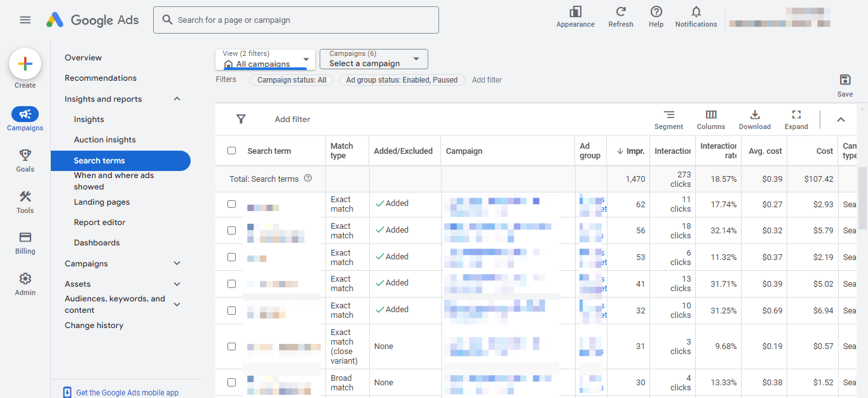868x398 pixels.
Task: Go to Landing pages report
Action: click(x=102, y=202)
